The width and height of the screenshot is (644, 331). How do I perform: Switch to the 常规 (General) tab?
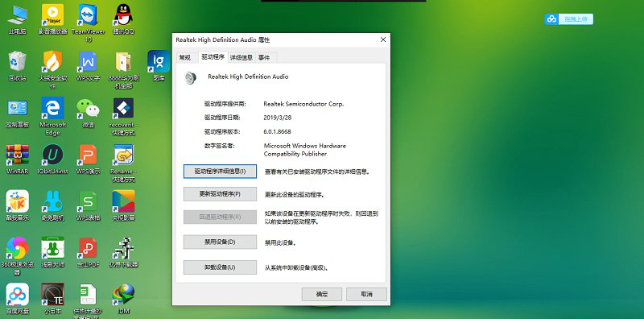[x=185, y=58]
